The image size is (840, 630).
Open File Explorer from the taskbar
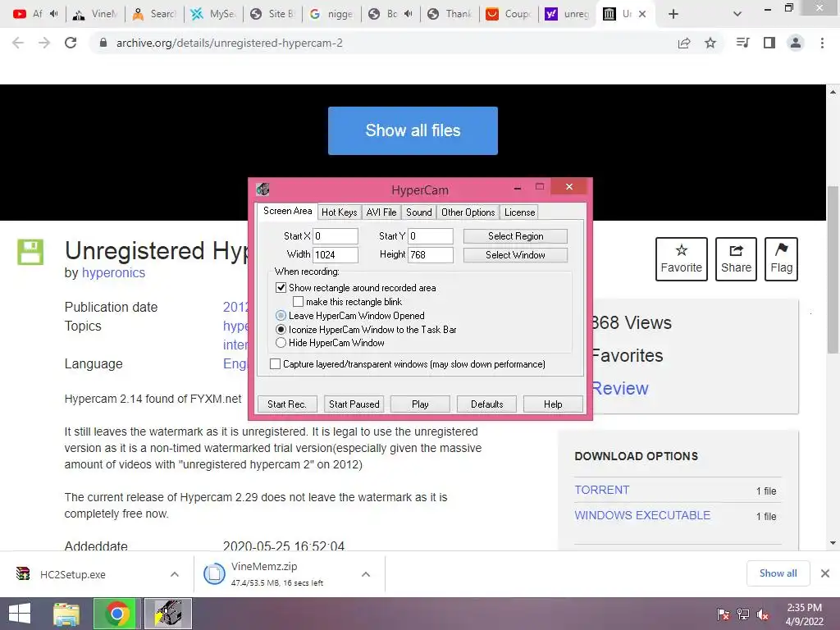(x=66, y=614)
